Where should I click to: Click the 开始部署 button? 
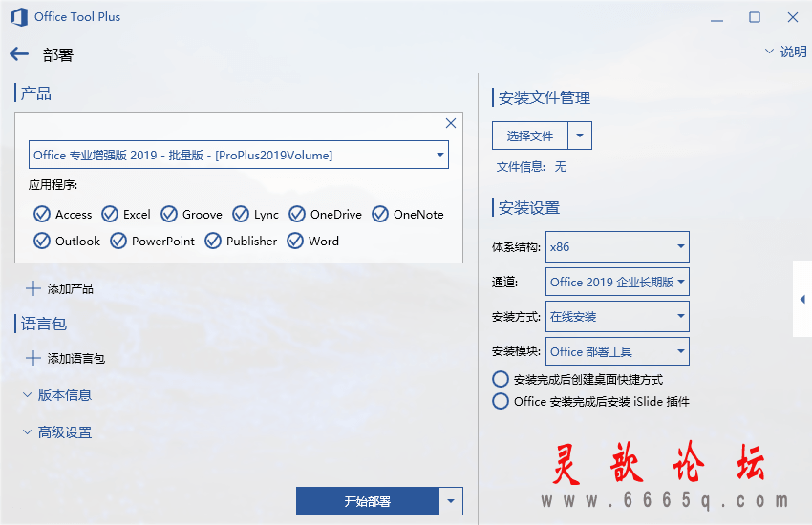point(368,501)
